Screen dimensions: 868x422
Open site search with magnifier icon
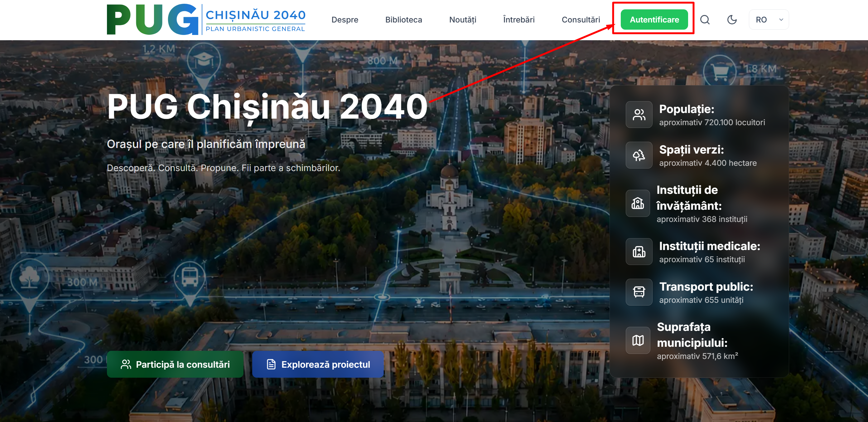coord(705,20)
